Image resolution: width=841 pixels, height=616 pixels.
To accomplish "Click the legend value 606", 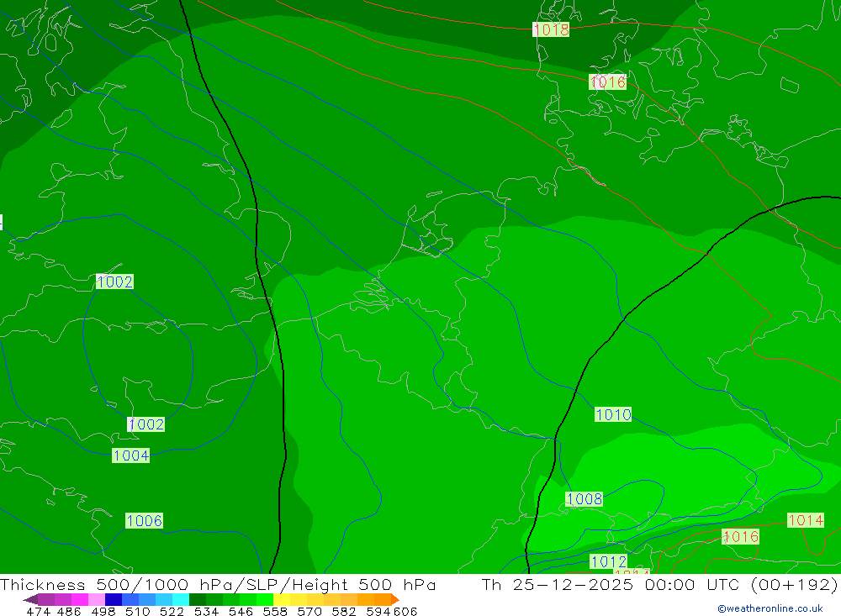I will tap(405, 612).
